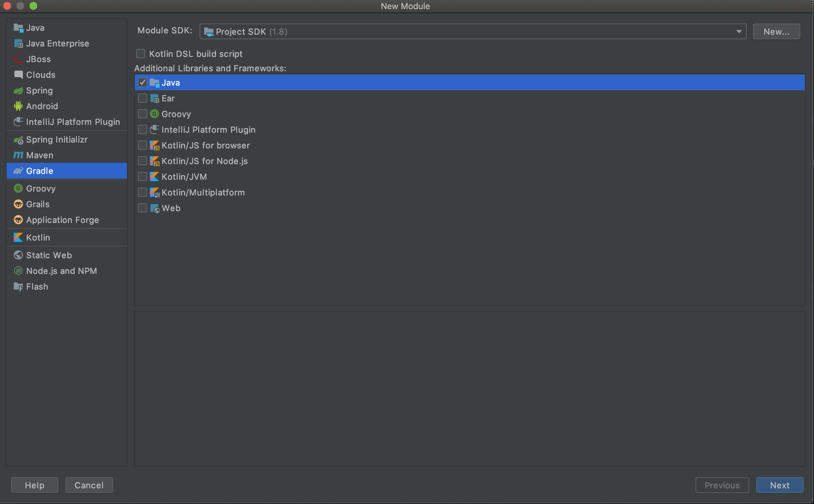Click the Cancel button
814x504 pixels.
[89, 485]
